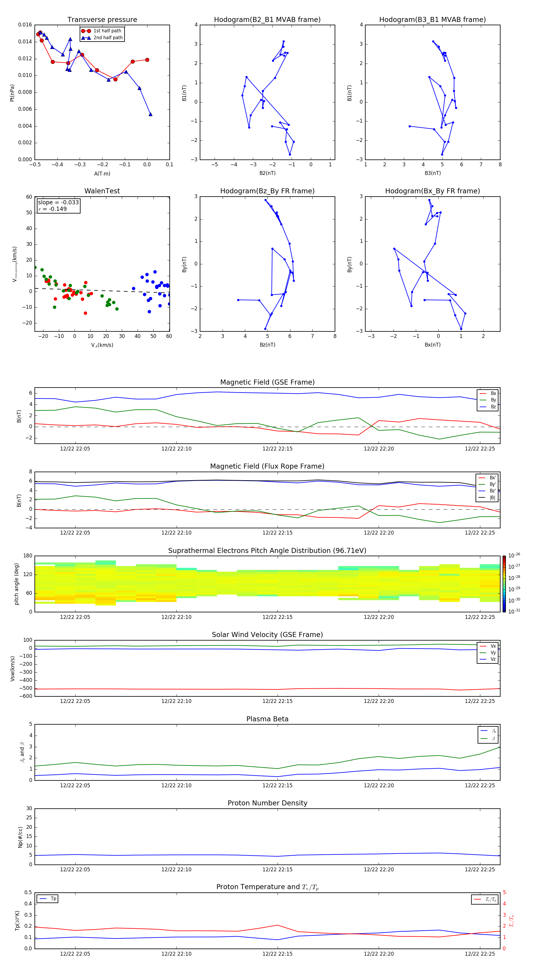This screenshot has width=535, height=980.
Task: Click the "pitch angle (deg)" y-axis label
Action: pos(17,584)
